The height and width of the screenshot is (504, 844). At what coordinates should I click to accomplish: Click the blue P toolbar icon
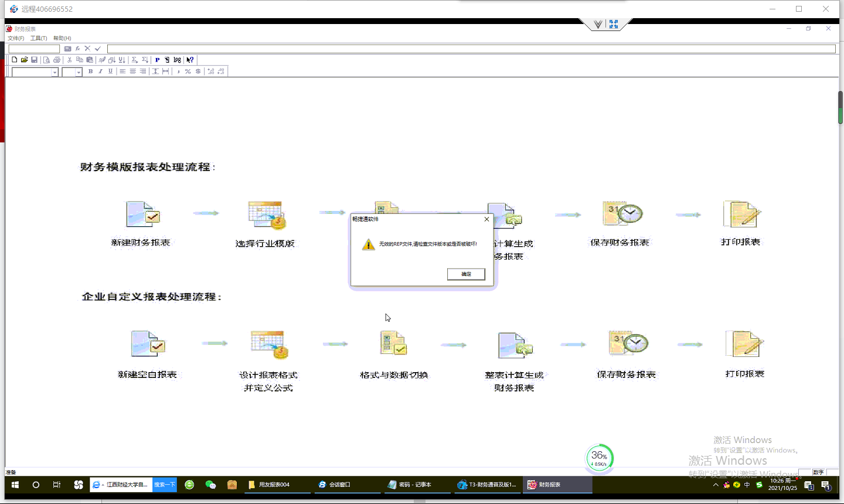(x=157, y=60)
